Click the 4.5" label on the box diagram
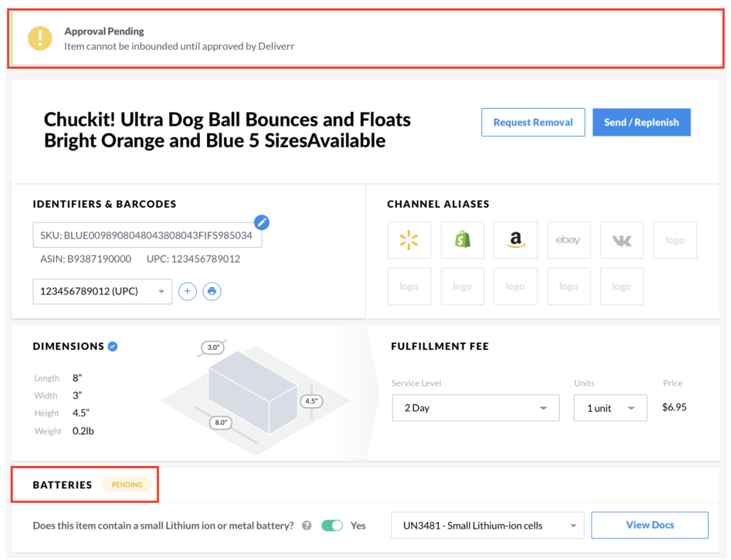 [x=311, y=401]
